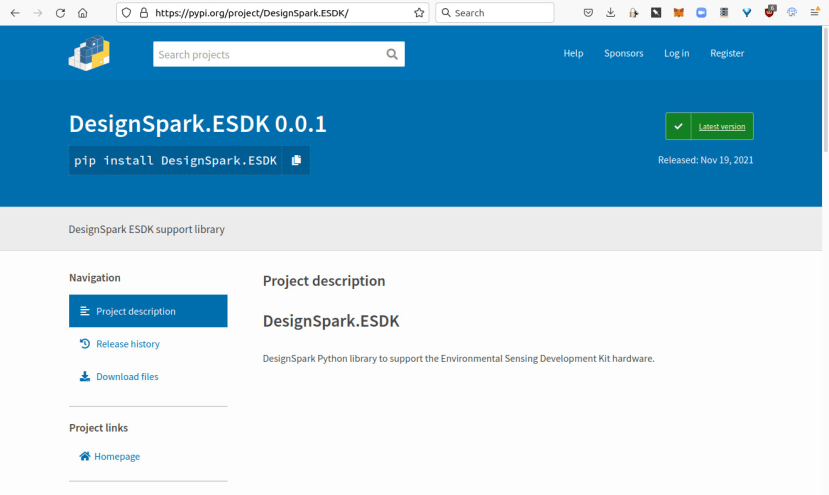The image size is (829, 495).
Task: Show tracking protection shield info
Action: click(x=126, y=13)
